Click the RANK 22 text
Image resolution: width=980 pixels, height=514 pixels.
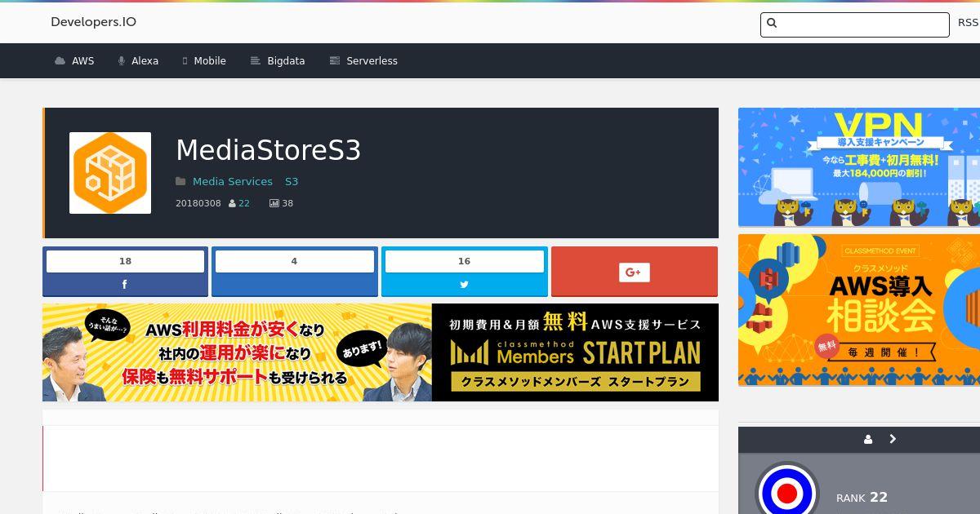(862, 497)
